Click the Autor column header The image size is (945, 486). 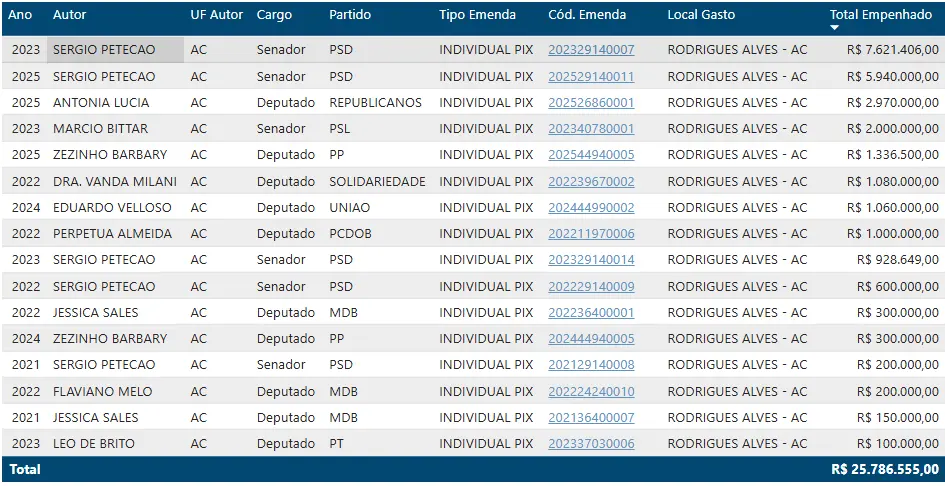coord(69,15)
